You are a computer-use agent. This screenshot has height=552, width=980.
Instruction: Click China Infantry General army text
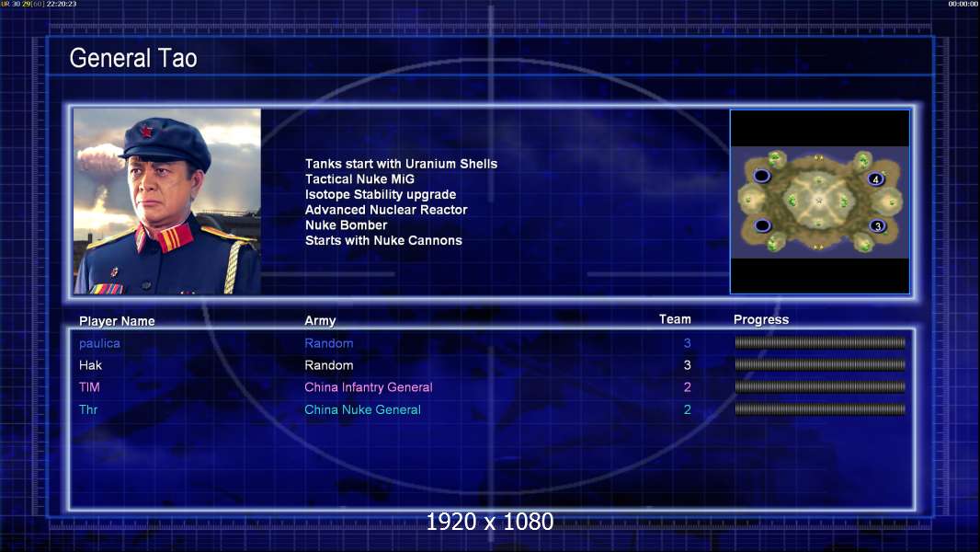pos(368,387)
